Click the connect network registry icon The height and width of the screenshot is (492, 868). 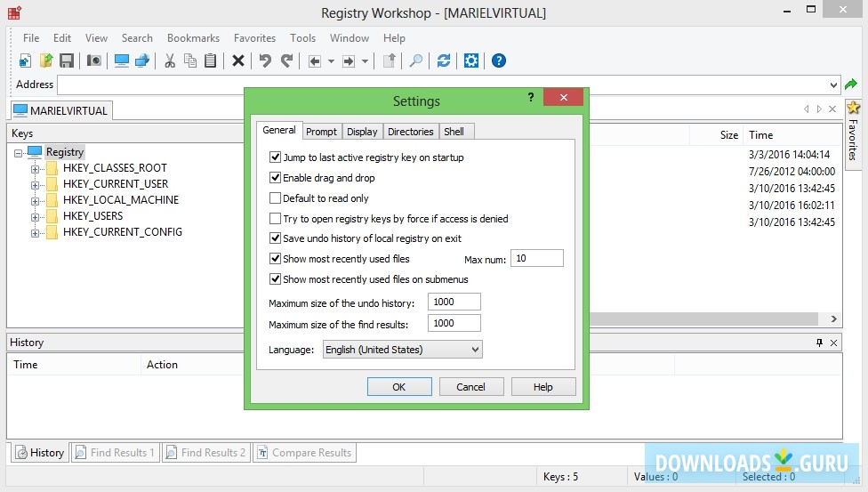point(142,60)
